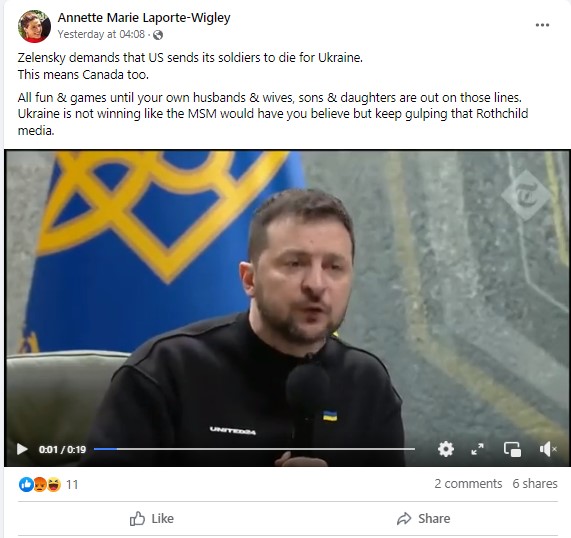Click the angry reaction emoji icon
Viewport: 571px width, 538px height.
pyautogui.click(x=40, y=484)
